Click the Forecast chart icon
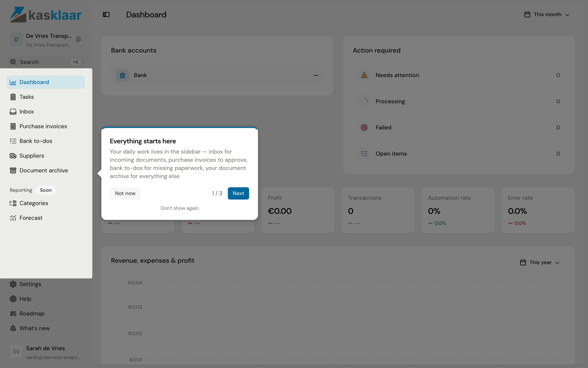588x368 pixels. click(13, 218)
